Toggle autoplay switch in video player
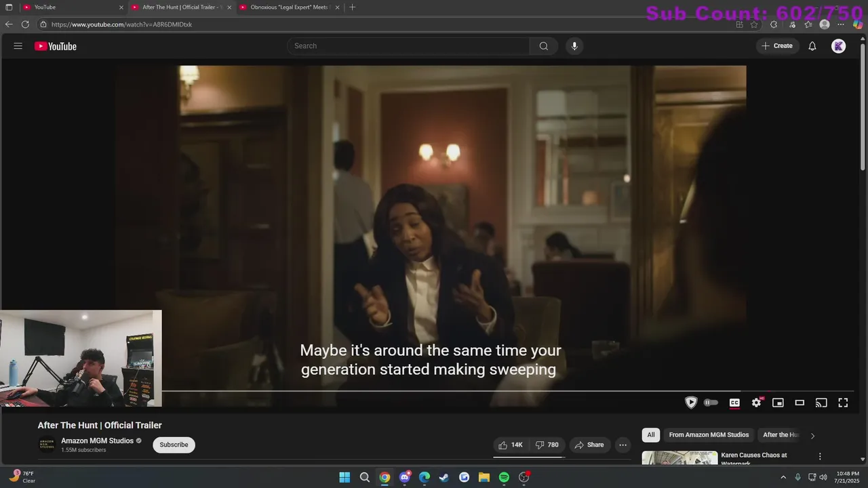The image size is (868, 488). click(711, 403)
